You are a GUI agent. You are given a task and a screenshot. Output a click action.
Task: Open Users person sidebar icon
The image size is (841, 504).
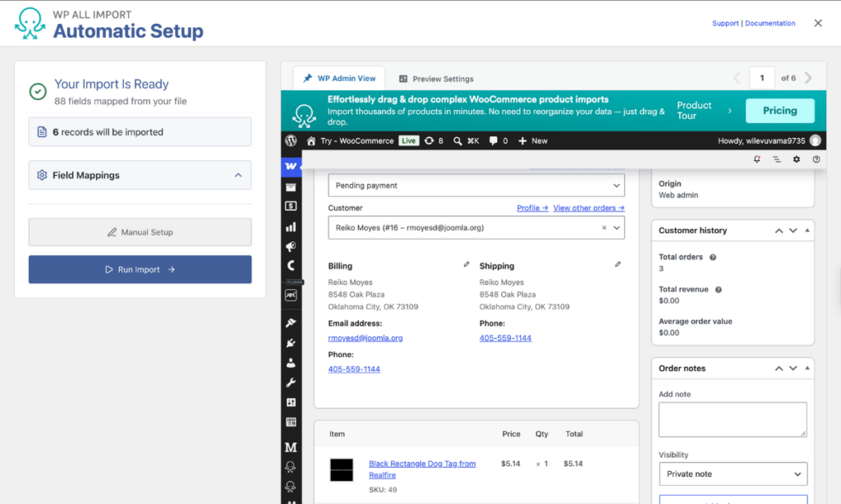coord(291,363)
